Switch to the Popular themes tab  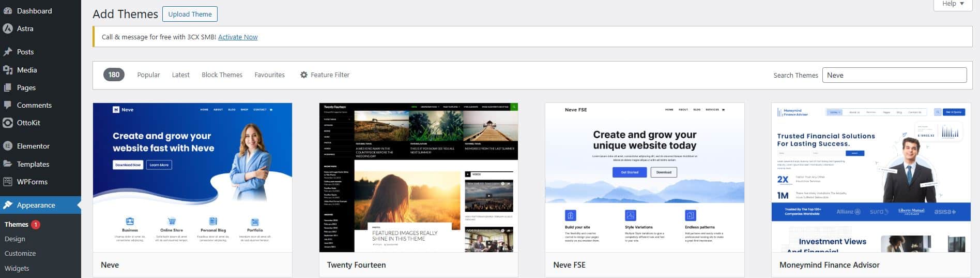pyautogui.click(x=148, y=75)
